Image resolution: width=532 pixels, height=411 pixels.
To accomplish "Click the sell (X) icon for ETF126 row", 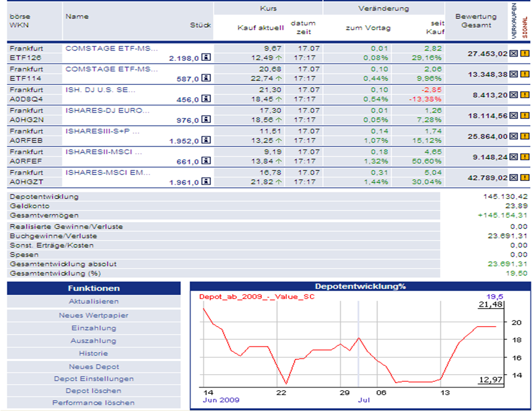I will point(513,53).
